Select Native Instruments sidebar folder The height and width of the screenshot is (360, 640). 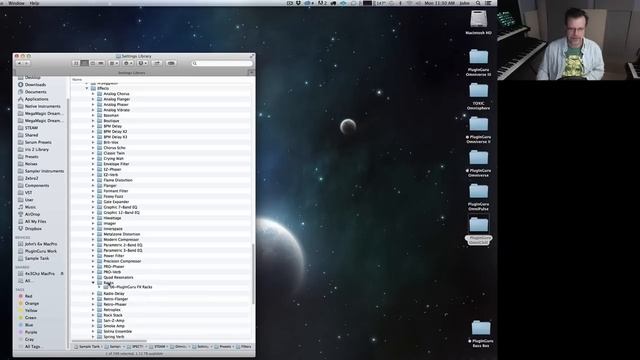(x=39, y=106)
